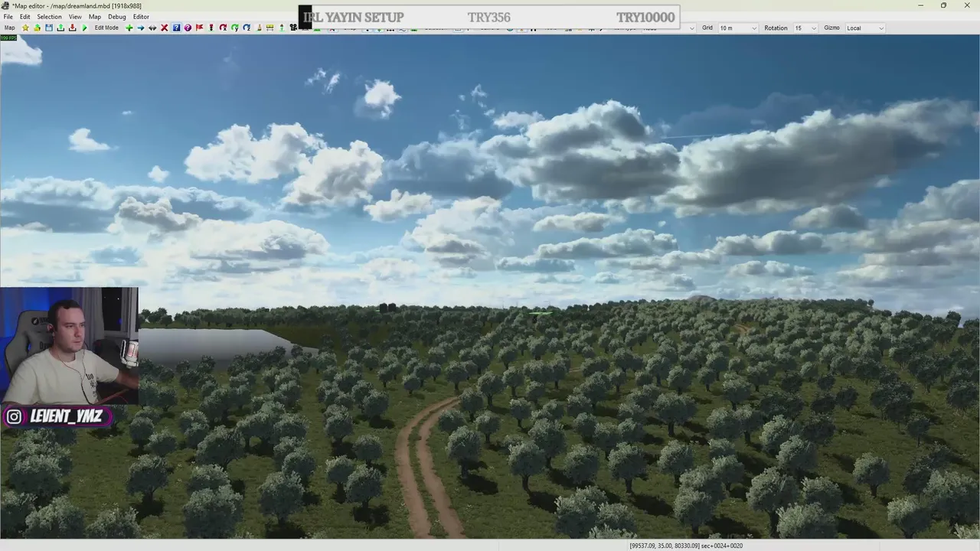
Task: Click the red marker pin icon
Action: (211, 28)
